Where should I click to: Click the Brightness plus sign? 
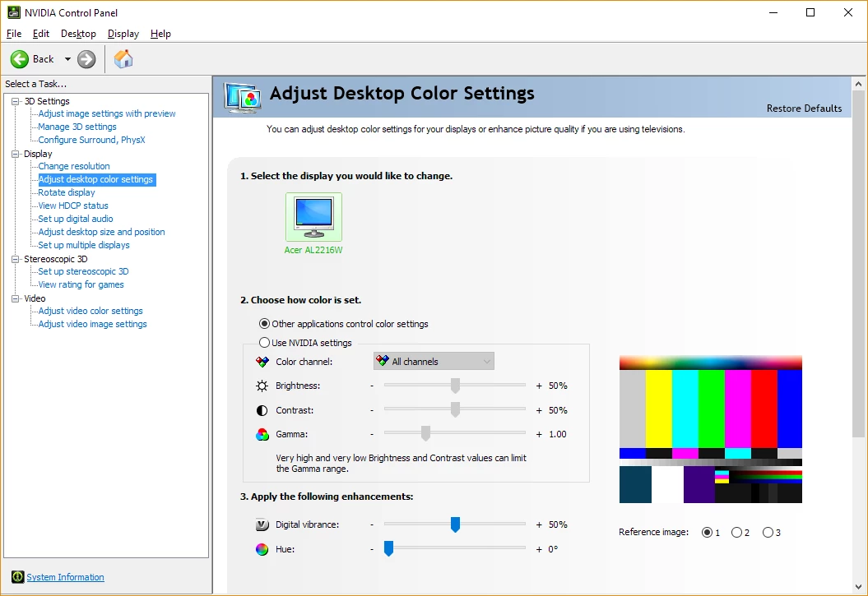pyautogui.click(x=539, y=386)
